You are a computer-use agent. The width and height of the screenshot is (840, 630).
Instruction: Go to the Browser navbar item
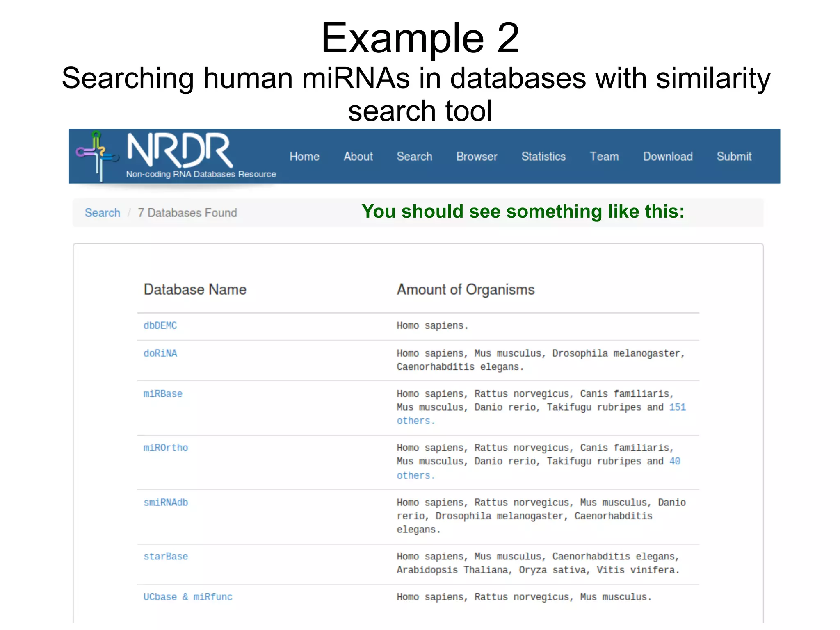coord(477,157)
